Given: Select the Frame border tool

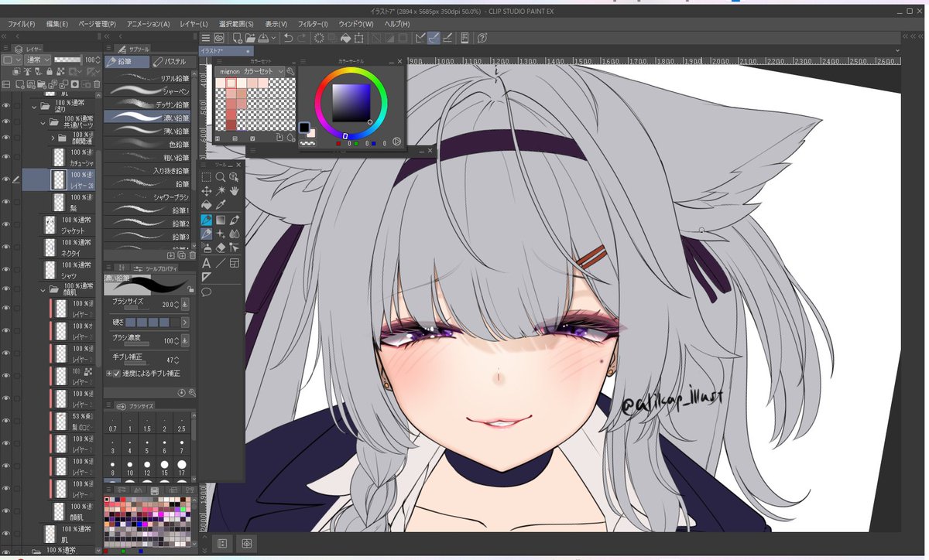Looking at the screenshot, I should (x=235, y=263).
